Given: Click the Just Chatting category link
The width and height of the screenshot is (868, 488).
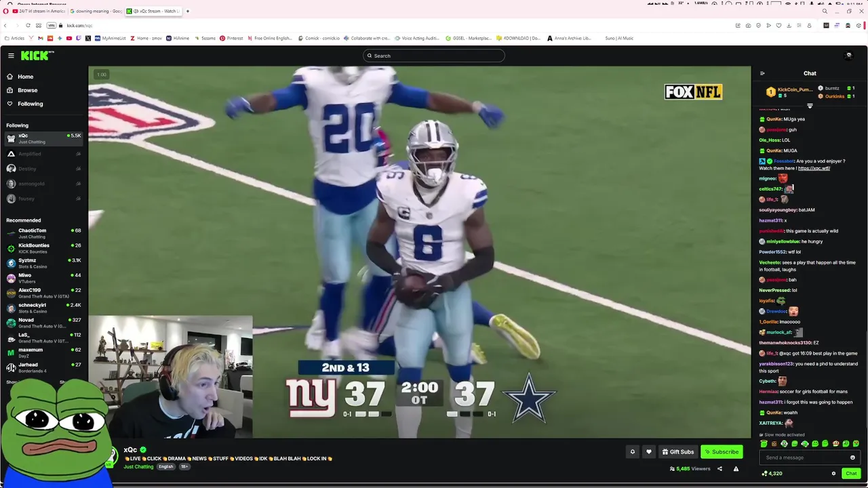Looking at the screenshot, I should tap(138, 466).
